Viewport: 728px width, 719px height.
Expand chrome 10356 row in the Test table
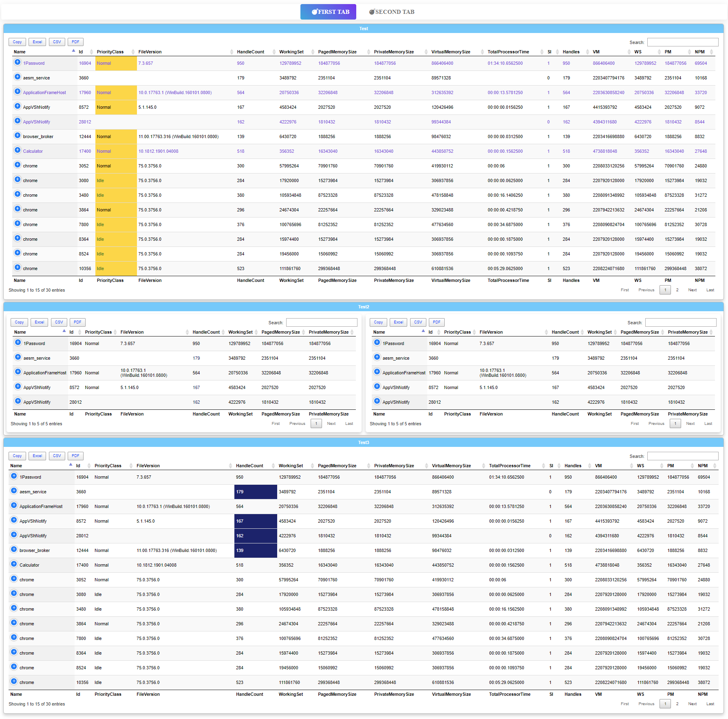17,267
